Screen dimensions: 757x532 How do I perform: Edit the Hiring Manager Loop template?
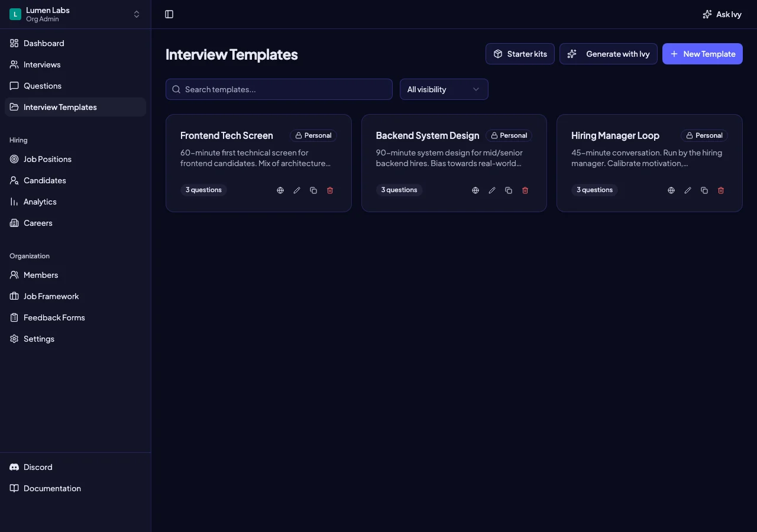tap(688, 190)
